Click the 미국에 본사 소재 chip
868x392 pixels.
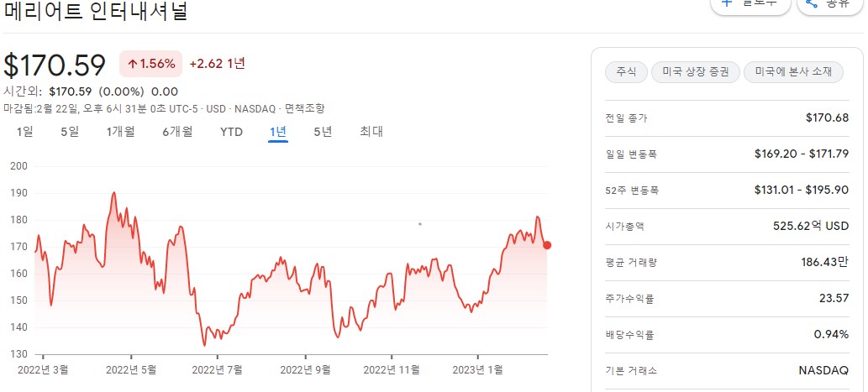point(793,72)
